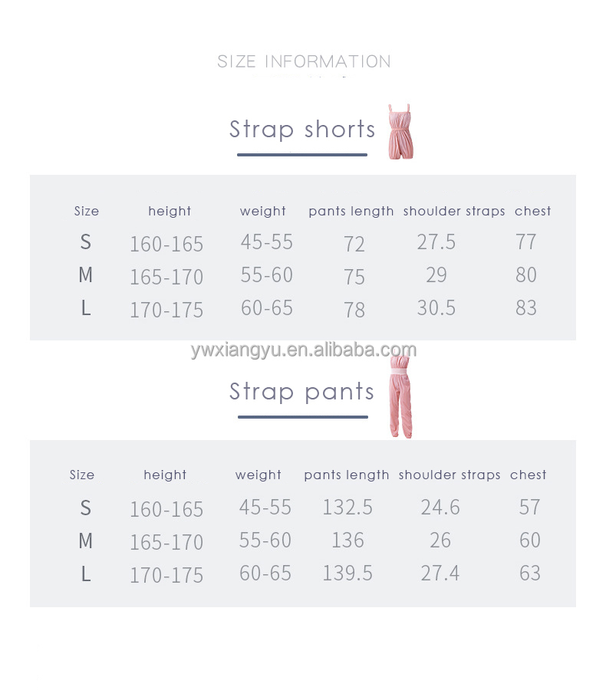
Task: Select the 30.5 shoulder straps value
Action: [436, 308]
